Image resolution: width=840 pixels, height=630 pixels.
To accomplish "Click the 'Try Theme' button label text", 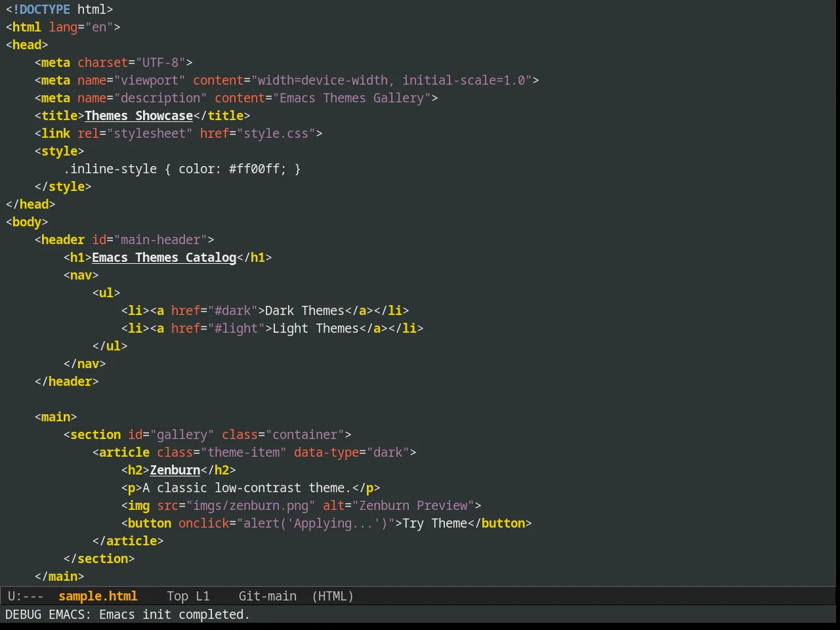I will tap(435, 523).
